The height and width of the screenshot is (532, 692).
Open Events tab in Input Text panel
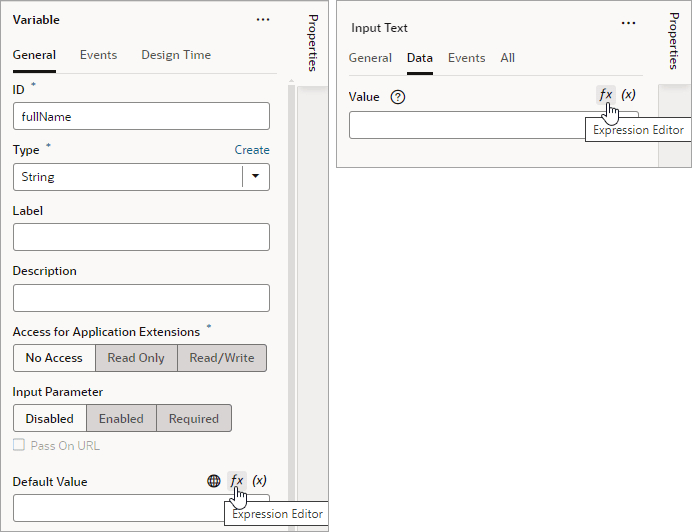[466, 58]
